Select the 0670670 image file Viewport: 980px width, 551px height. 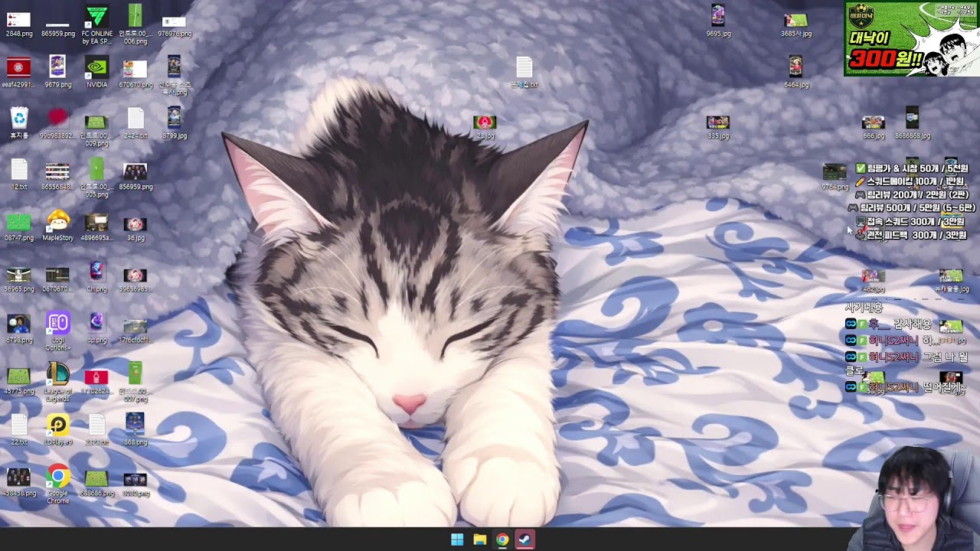click(x=57, y=275)
